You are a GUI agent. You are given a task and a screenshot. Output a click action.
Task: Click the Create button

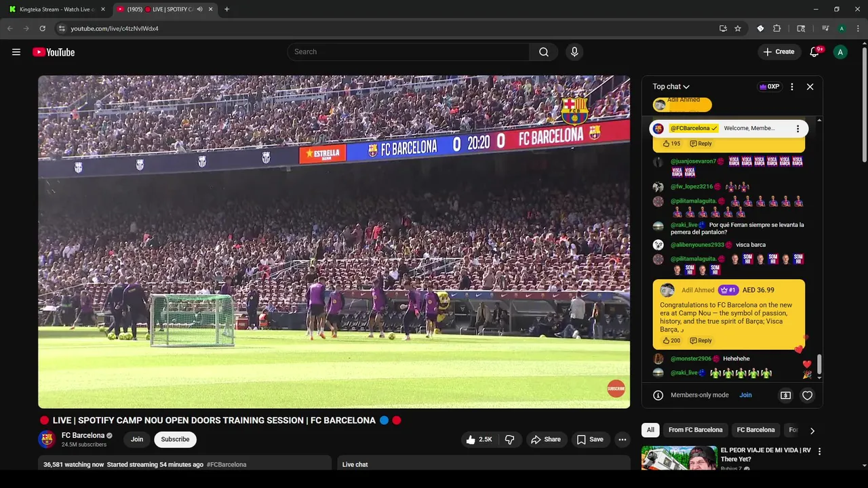[x=778, y=52]
